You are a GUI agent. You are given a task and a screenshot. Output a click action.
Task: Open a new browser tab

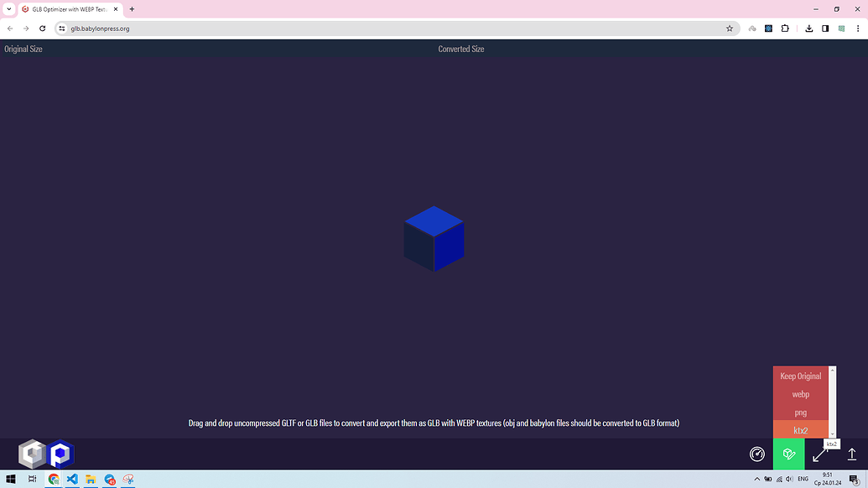click(x=131, y=9)
